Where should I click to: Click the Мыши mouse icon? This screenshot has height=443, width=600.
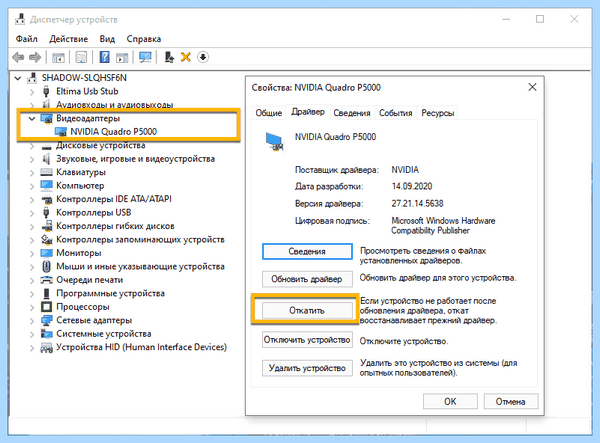[x=46, y=266]
